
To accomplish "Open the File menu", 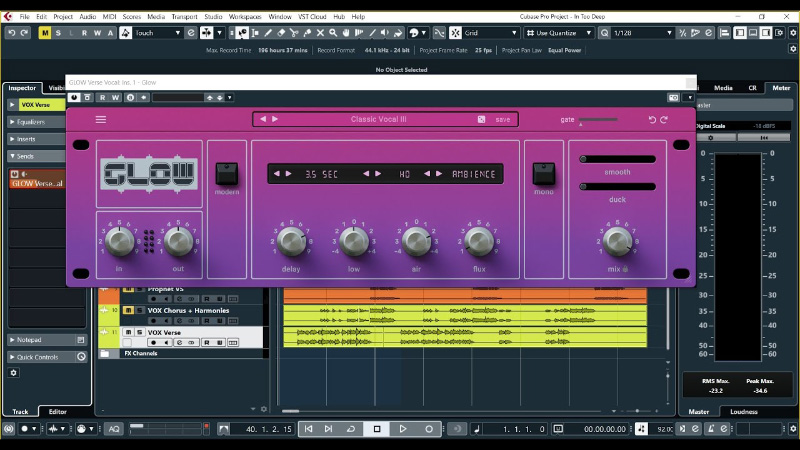I will pos(24,16).
